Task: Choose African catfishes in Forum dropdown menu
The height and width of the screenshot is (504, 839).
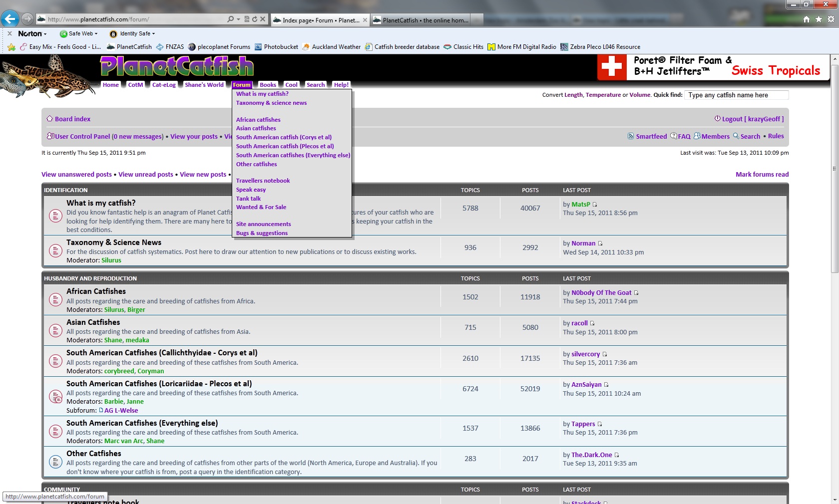Action: [258, 120]
